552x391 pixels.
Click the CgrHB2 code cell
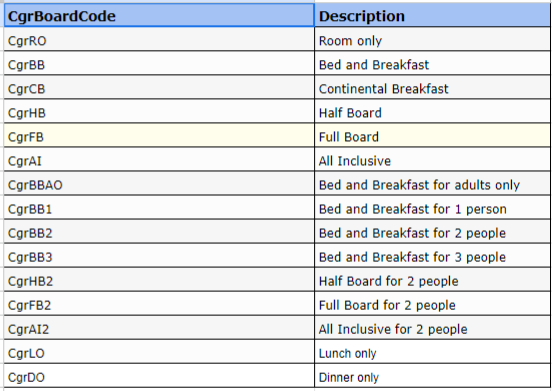click(x=159, y=281)
